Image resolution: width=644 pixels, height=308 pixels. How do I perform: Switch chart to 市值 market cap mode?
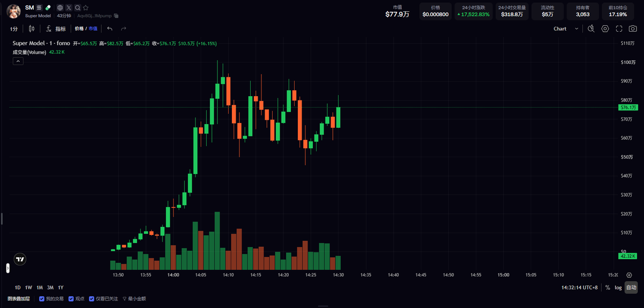pyautogui.click(x=93, y=28)
